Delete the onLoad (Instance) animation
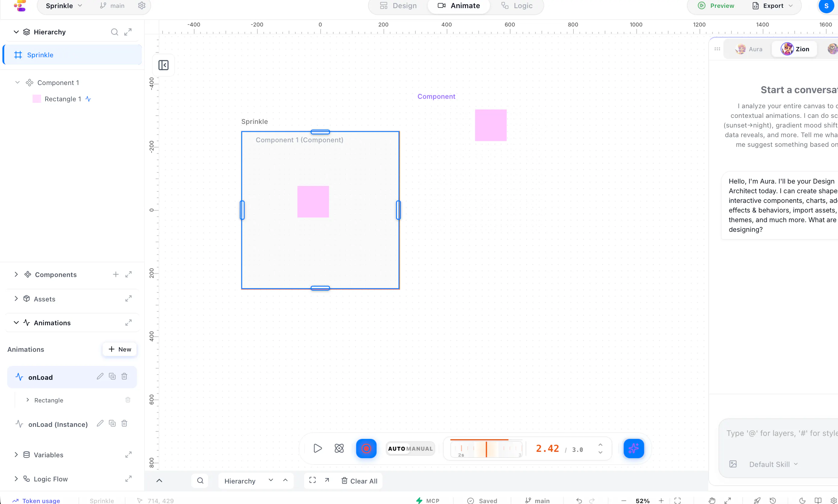This screenshot has height=504, width=838. 124,424
